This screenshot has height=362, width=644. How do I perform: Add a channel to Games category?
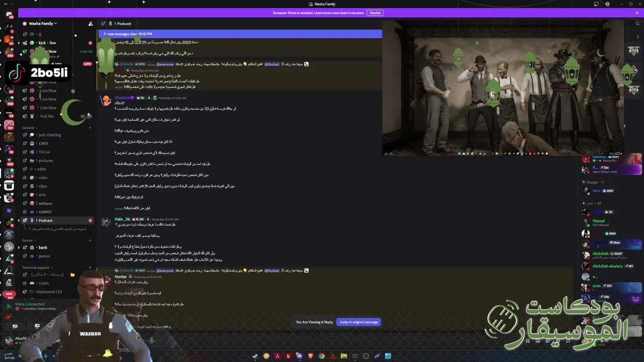(90, 240)
